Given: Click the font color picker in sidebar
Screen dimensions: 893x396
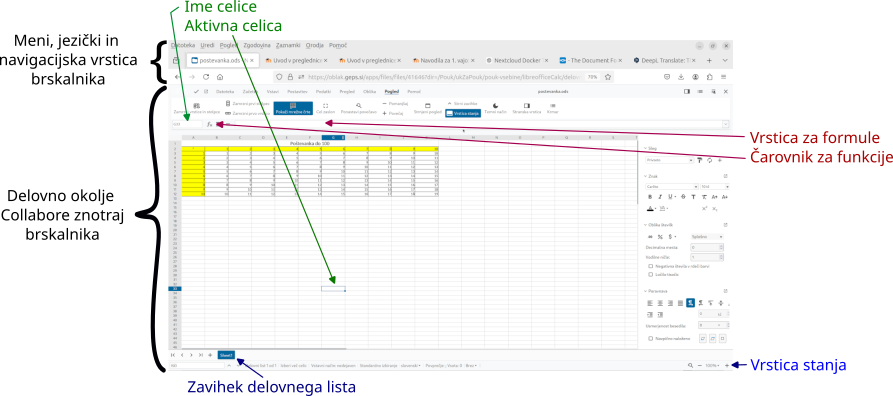Looking at the screenshot, I should pos(649,209).
